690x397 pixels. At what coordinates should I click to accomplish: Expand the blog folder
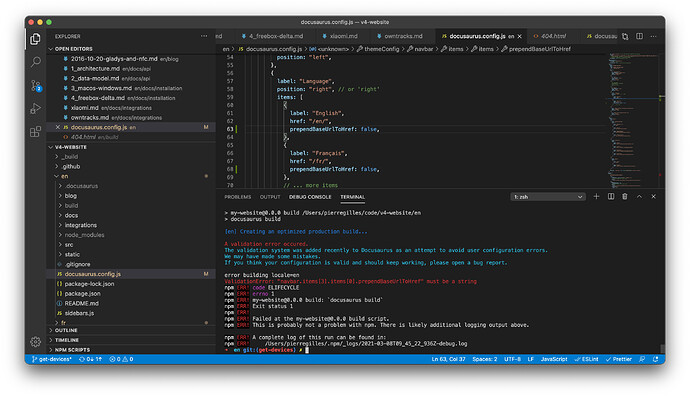coord(131,196)
